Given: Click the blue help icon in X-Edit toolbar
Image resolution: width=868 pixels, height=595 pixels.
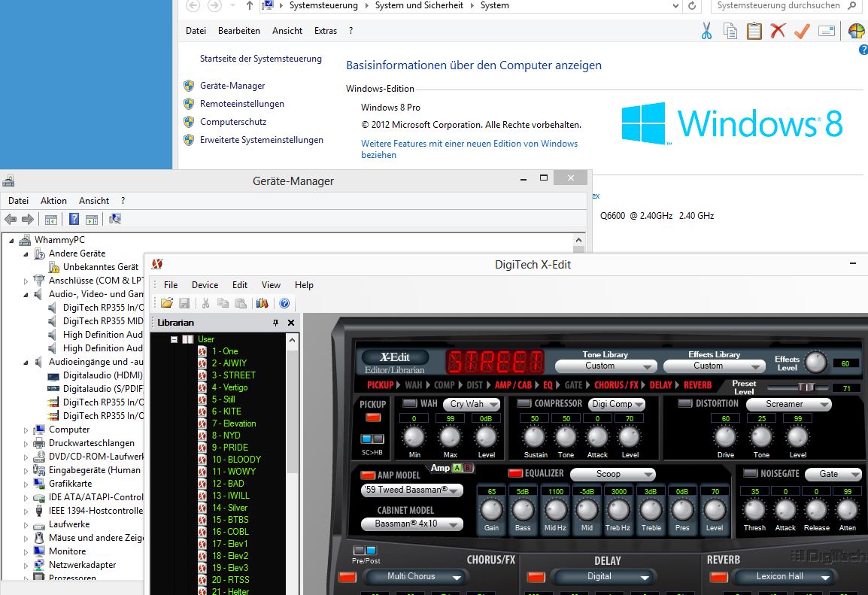Looking at the screenshot, I should click(x=284, y=302).
